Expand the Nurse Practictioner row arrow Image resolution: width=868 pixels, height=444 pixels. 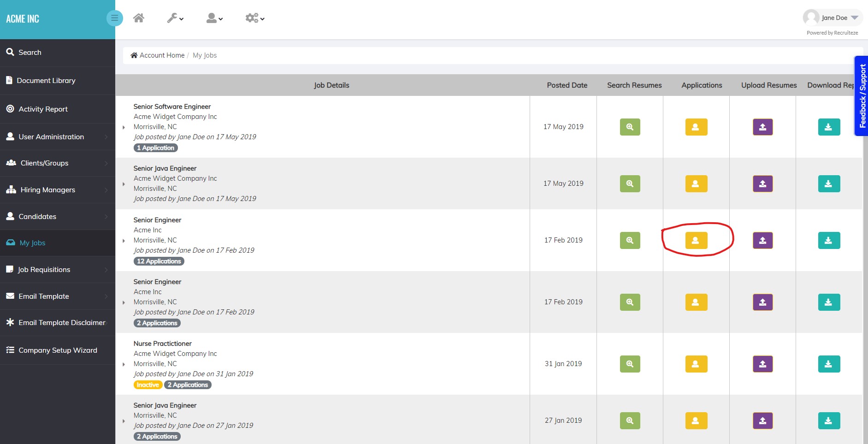pyautogui.click(x=124, y=364)
